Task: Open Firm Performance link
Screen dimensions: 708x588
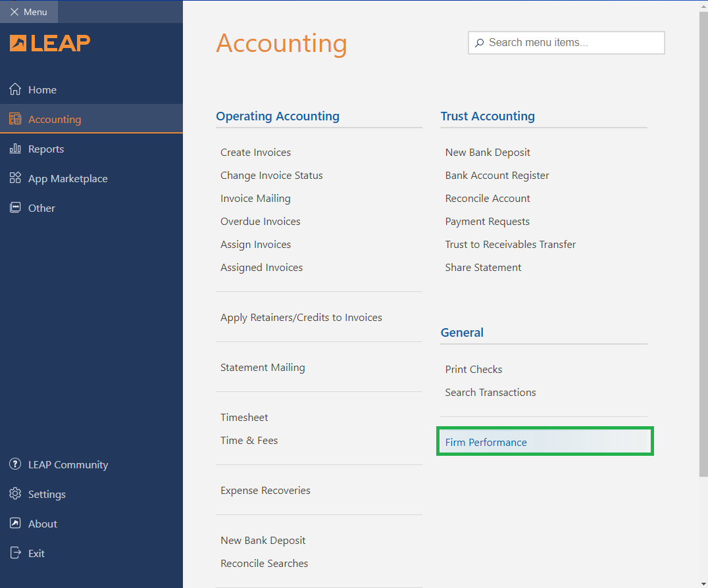Action: pyautogui.click(x=486, y=443)
